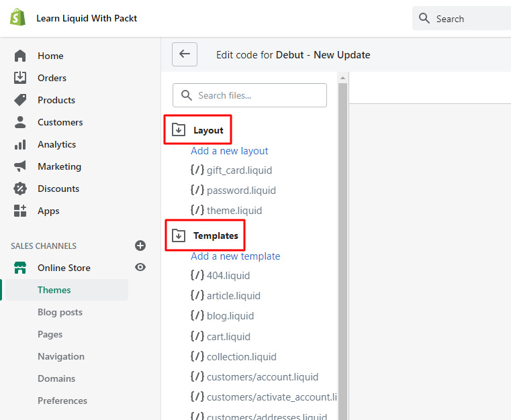Image resolution: width=511 pixels, height=420 pixels.
Task: Click the file list scrollbar up arrow
Action: (x=342, y=78)
